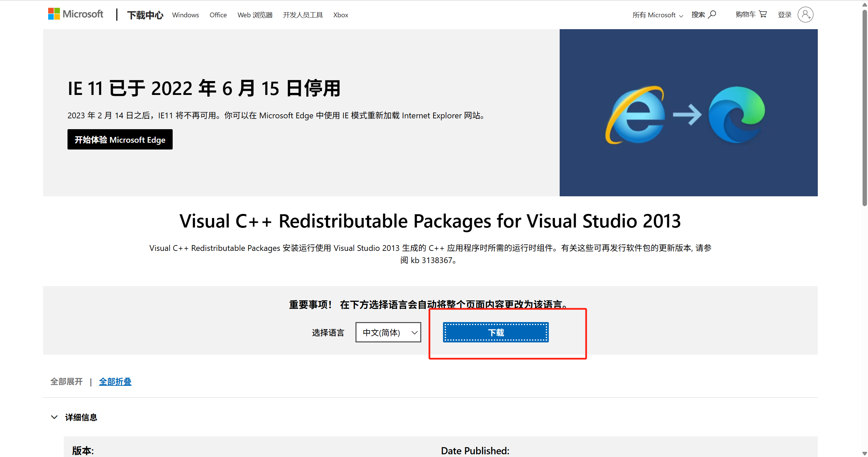868x457 pixels.
Task: Open the 中文(简体) language dropdown
Action: click(388, 332)
